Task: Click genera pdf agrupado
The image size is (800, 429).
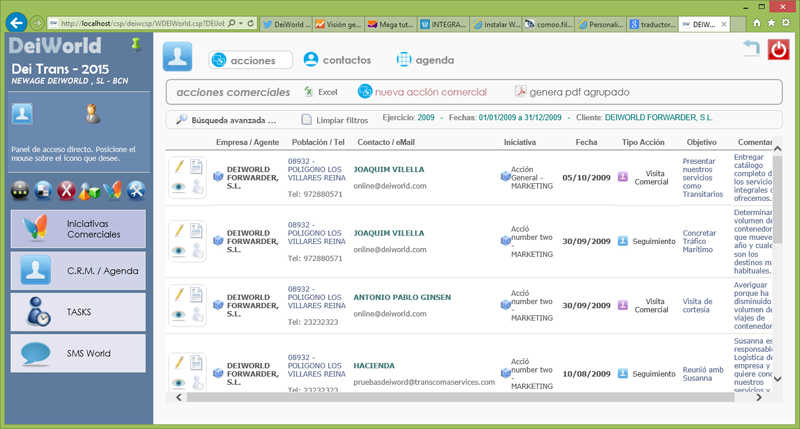Action: click(572, 92)
